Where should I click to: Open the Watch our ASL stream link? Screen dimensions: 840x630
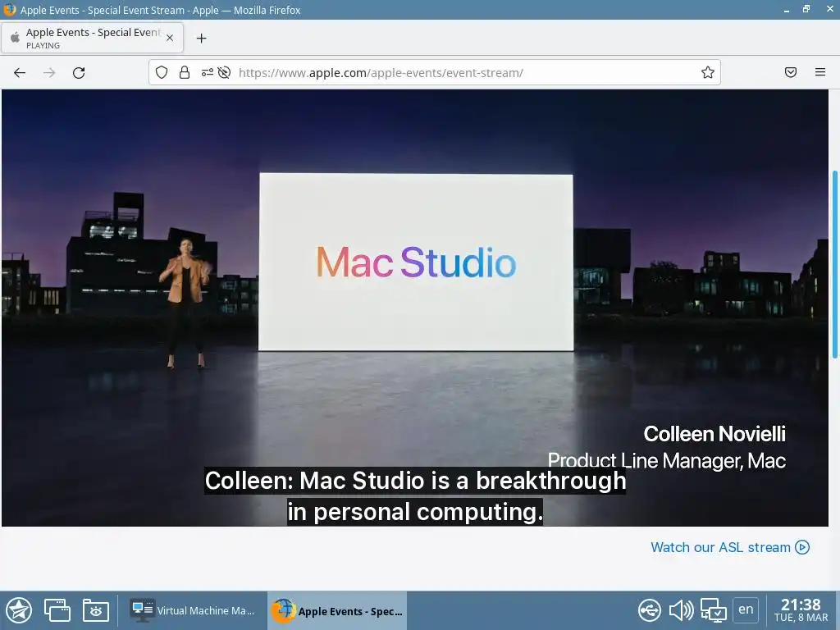[729, 547]
